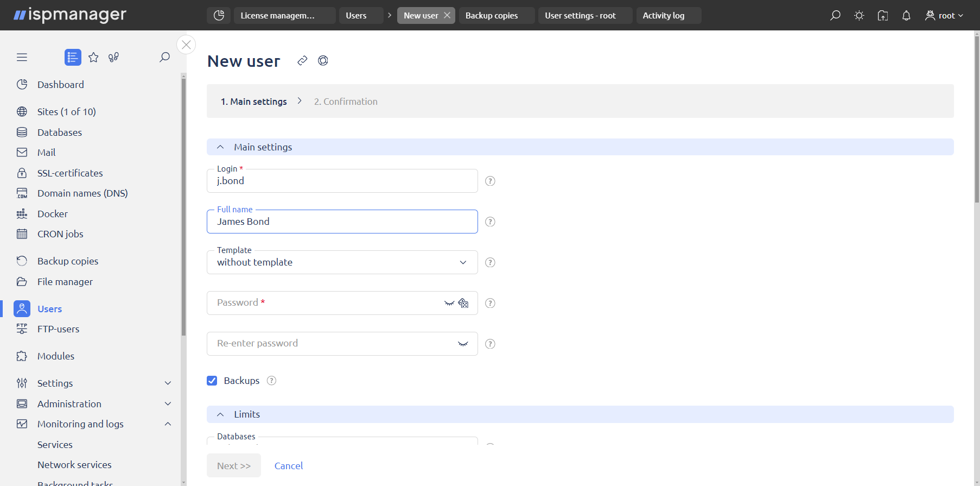
Task: Toggle the light/dark theme sun icon
Action: (859, 16)
